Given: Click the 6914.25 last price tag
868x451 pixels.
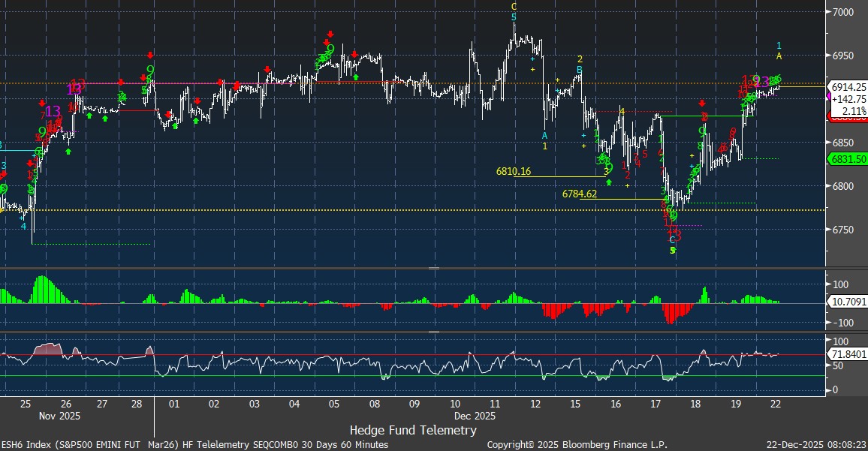Looking at the screenshot, I should point(848,87).
